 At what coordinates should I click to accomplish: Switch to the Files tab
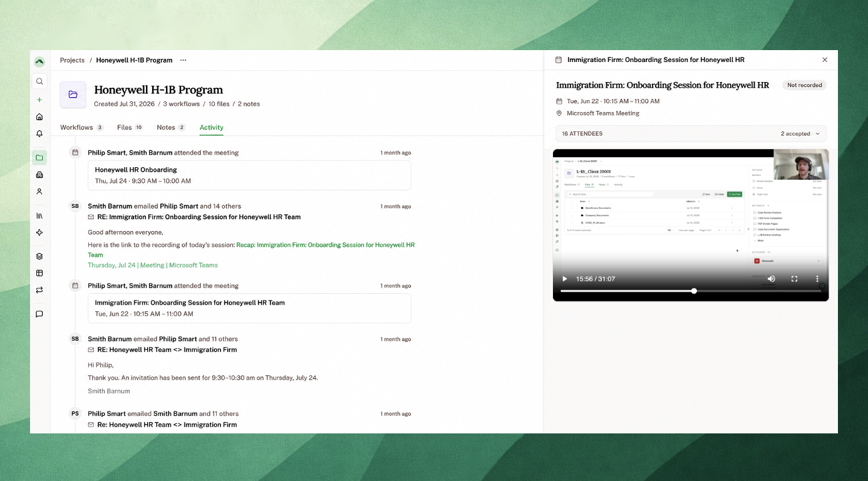(x=130, y=127)
